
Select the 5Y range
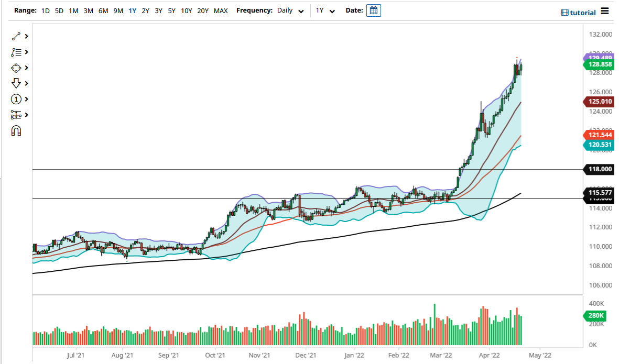click(172, 10)
